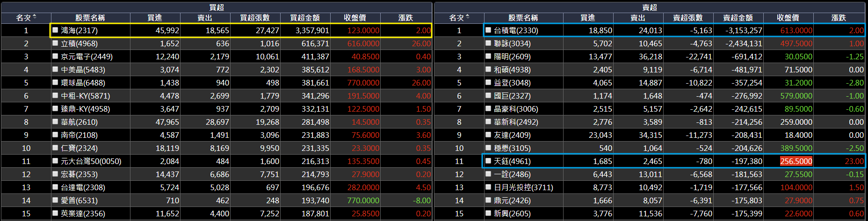Sort 賣超 table by 名次 sort arrows
Image resolution: width=868 pixels, height=221 pixels.
click(x=468, y=17)
